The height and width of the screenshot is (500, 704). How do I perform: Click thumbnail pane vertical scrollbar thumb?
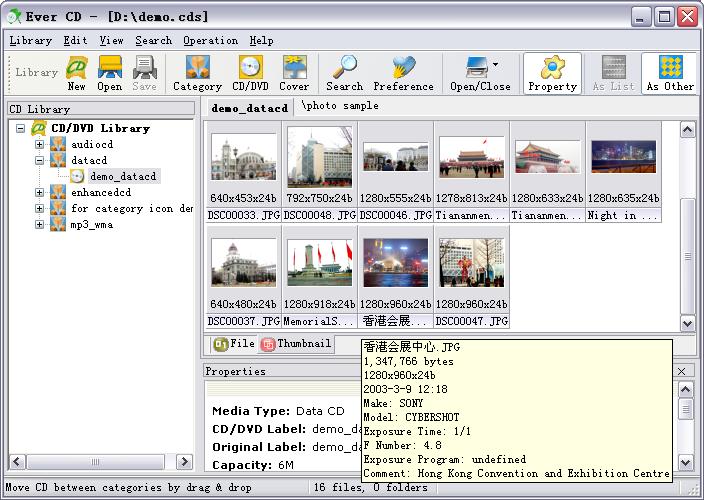coord(688,256)
